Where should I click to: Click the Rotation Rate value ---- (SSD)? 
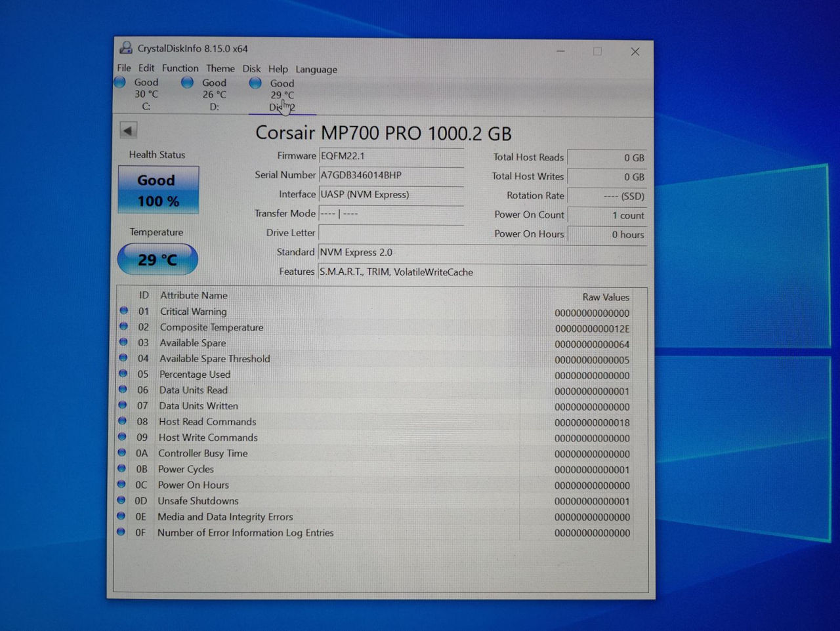click(607, 195)
